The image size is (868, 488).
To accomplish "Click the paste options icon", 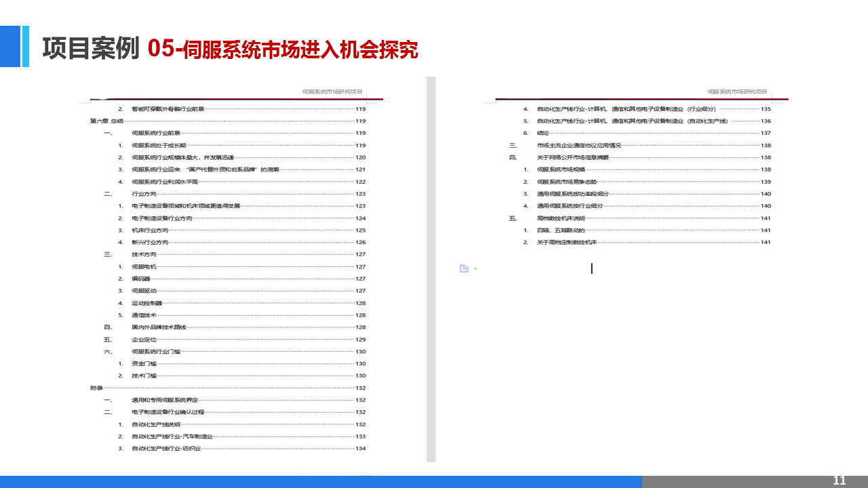I will [x=464, y=268].
